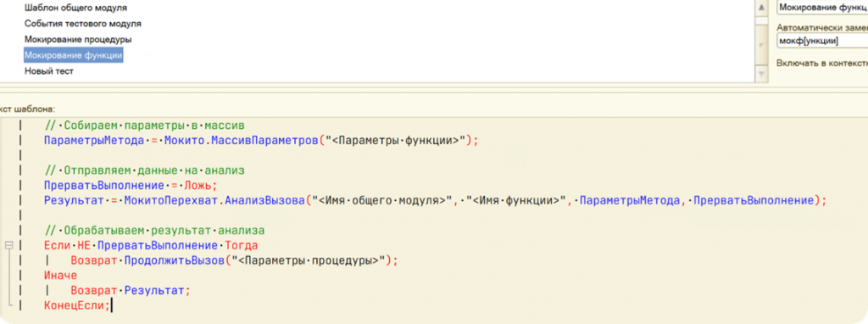Click the ПрерватьВыполнение = Ложь line
The width and height of the screenshot is (868, 324).
[x=130, y=186]
